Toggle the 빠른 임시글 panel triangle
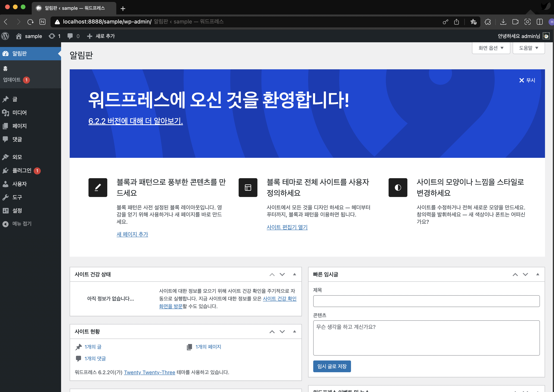554x392 pixels. pos(538,275)
